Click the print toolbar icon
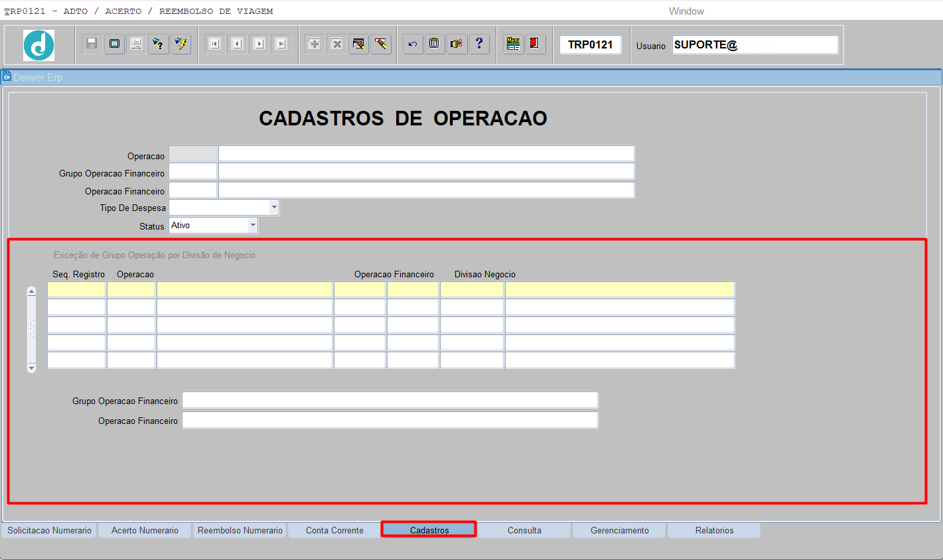This screenshot has height=560, width=943. pyautogui.click(x=137, y=44)
